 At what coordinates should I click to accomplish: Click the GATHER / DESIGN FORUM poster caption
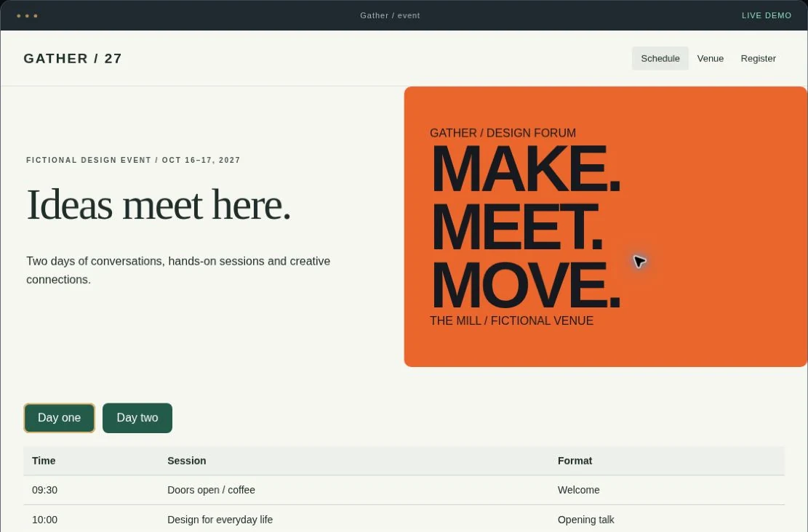tap(503, 133)
